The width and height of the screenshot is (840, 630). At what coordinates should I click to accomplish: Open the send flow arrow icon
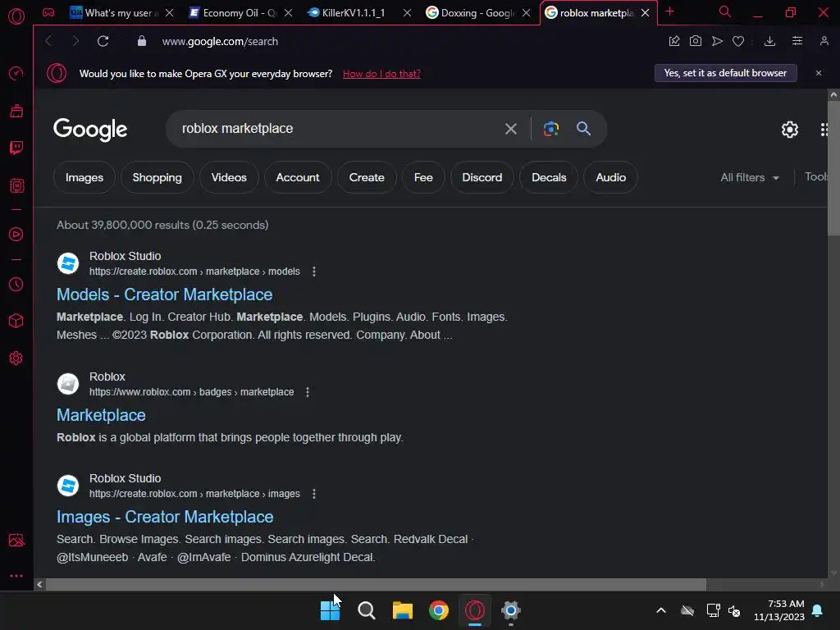point(717,41)
